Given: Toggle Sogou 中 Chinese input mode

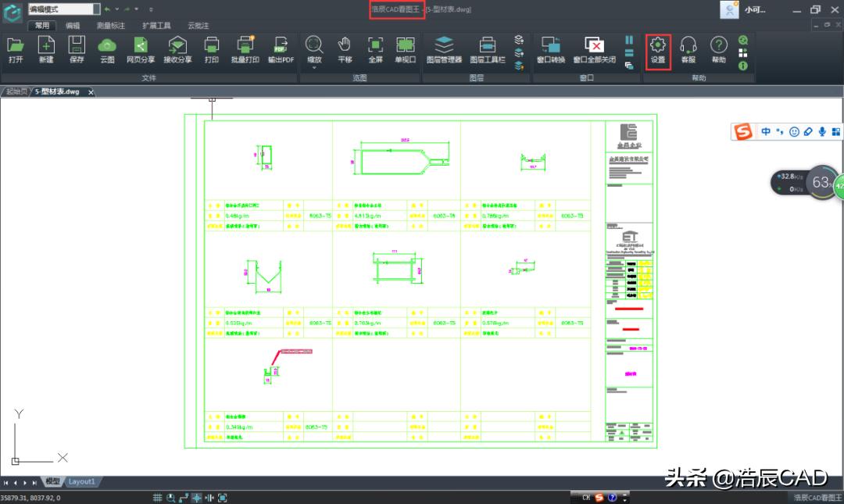Looking at the screenshot, I should (x=765, y=131).
